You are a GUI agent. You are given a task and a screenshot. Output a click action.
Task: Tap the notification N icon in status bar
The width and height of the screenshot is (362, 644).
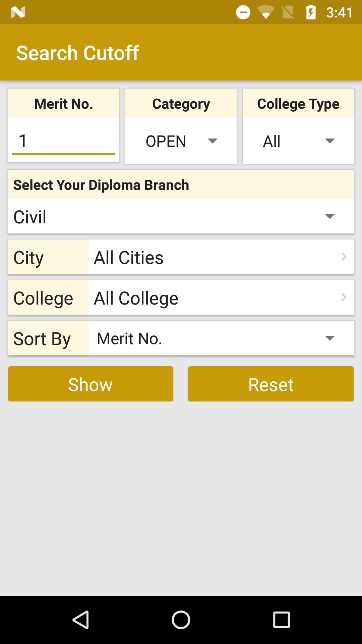click(x=18, y=12)
